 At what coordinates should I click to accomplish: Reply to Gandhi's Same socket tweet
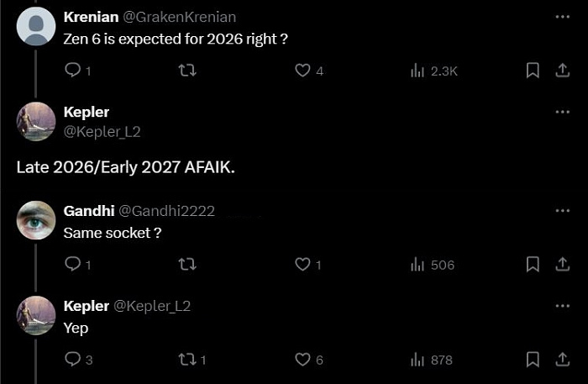pos(73,264)
